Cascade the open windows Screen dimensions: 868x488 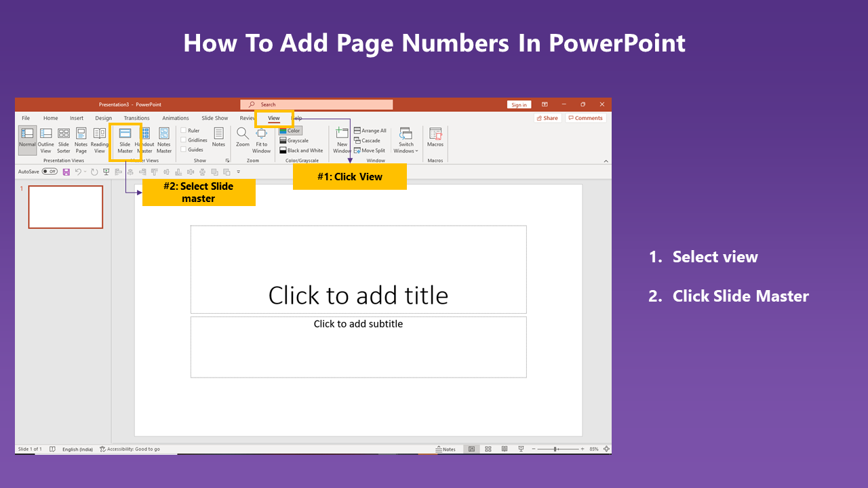tap(367, 140)
